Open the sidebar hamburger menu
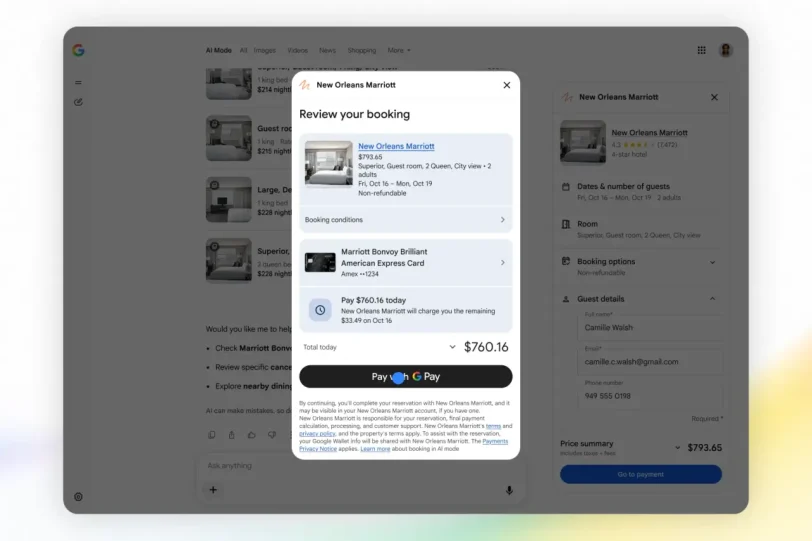Image resolution: width=812 pixels, height=541 pixels. [78, 82]
